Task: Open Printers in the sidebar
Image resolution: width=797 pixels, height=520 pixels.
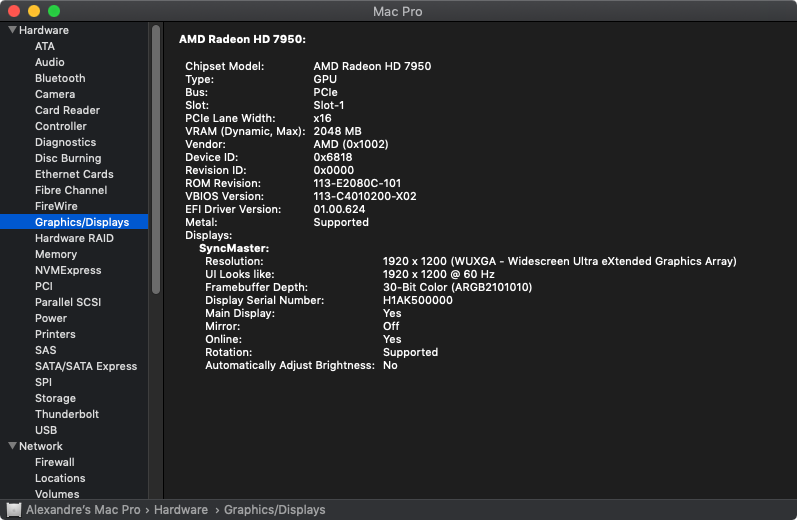Action: point(55,334)
